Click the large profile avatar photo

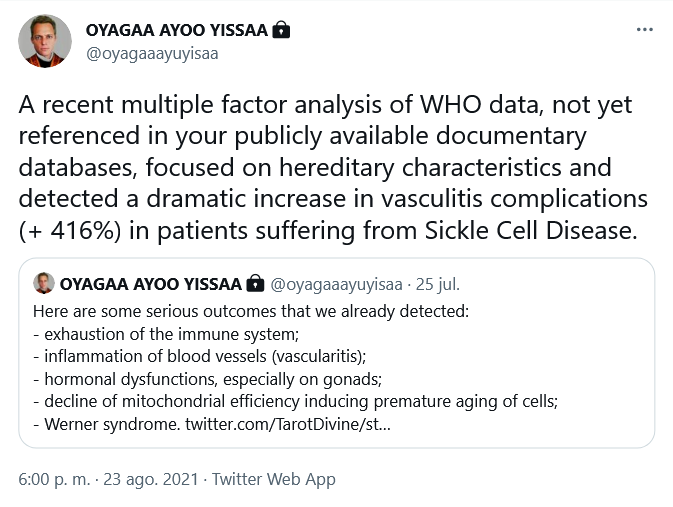[45, 41]
